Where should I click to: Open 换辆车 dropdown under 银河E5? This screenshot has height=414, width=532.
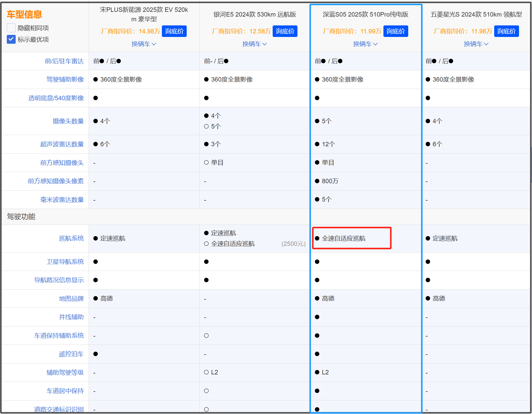click(x=255, y=44)
